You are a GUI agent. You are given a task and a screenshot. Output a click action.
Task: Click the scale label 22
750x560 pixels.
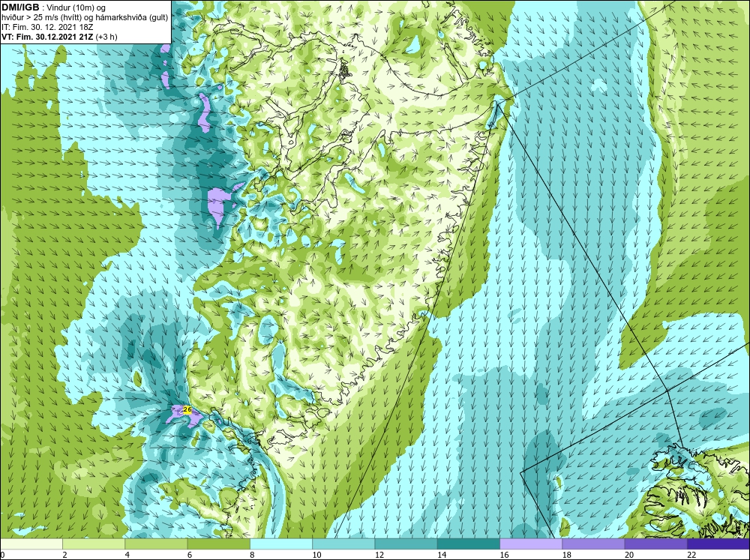click(x=691, y=555)
